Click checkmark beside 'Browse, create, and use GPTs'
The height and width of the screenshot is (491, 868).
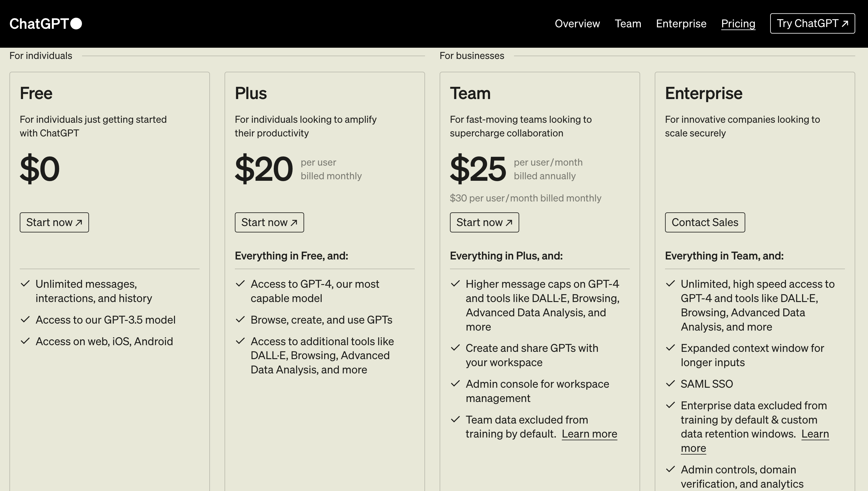(240, 319)
